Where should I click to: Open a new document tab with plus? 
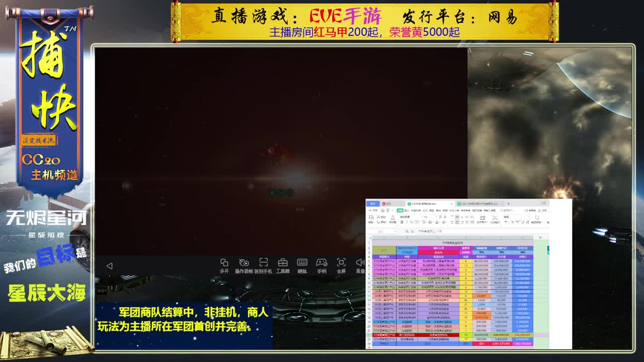coord(508,204)
